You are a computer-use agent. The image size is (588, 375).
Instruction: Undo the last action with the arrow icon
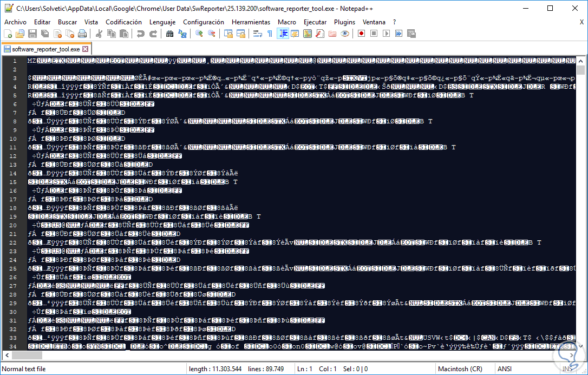pyautogui.click(x=140, y=34)
